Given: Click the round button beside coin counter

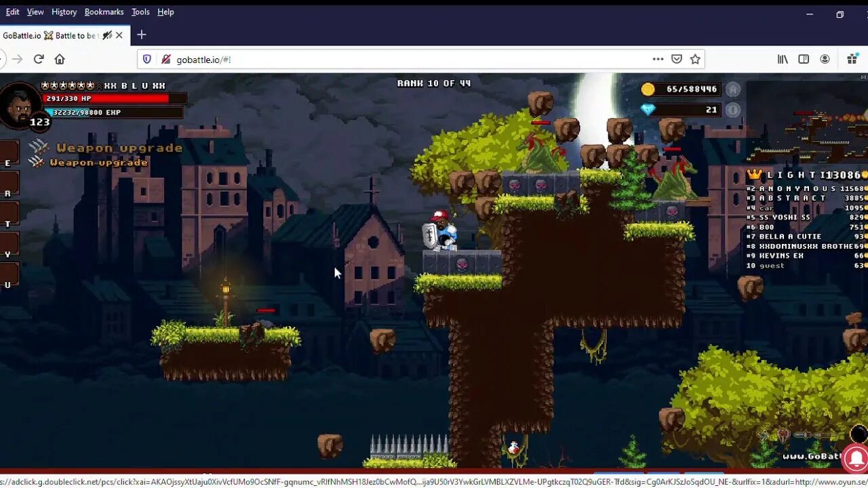Looking at the screenshot, I should (x=732, y=89).
